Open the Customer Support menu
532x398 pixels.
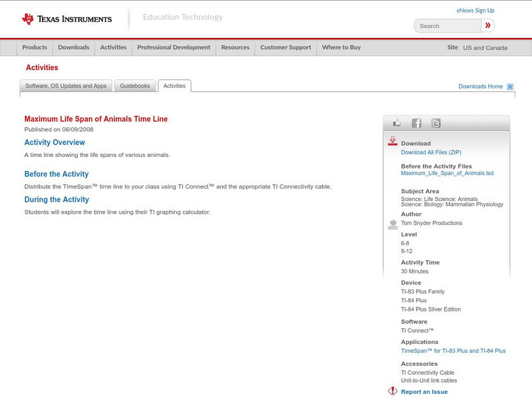point(285,47)
